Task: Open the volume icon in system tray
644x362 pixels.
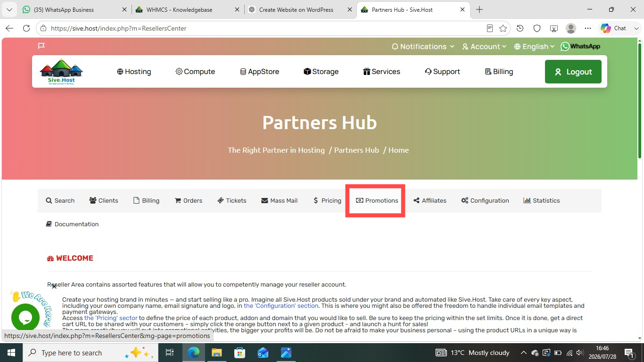Action: [580, 353]
